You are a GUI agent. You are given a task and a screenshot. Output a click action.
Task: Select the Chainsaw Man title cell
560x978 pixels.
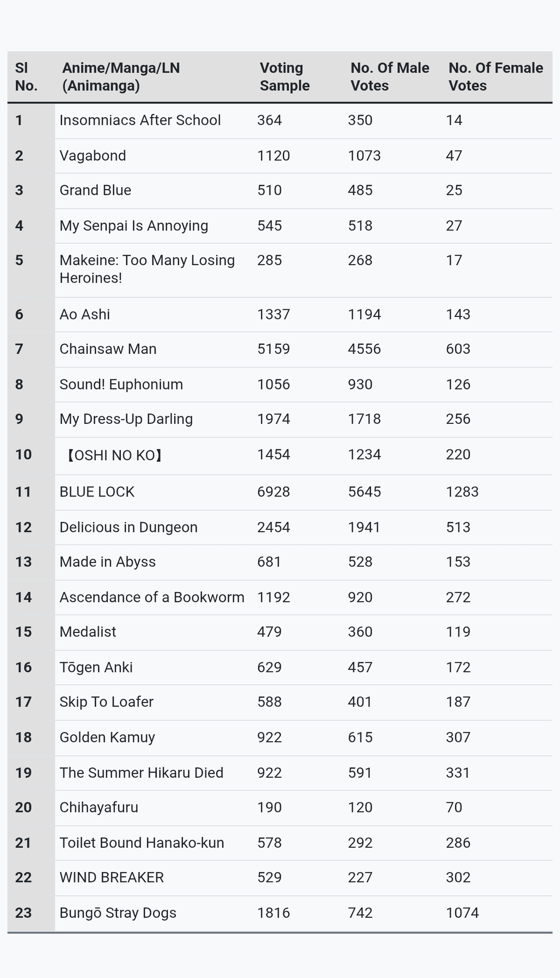tap(108, 349)
